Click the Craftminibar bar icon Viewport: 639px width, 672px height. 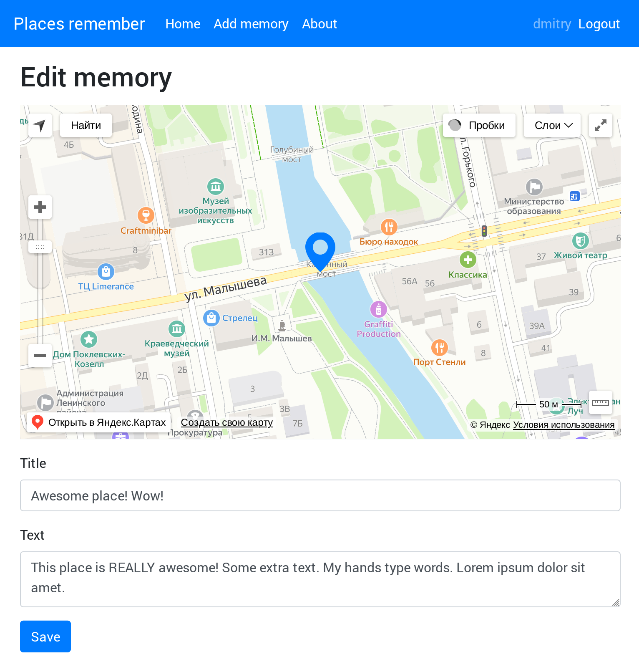[x=146, y=215]
